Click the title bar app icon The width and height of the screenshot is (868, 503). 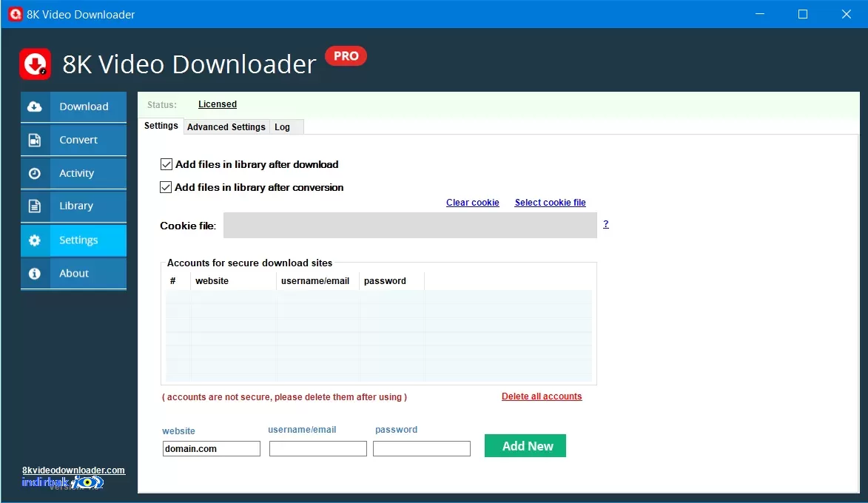coord(15,14)
